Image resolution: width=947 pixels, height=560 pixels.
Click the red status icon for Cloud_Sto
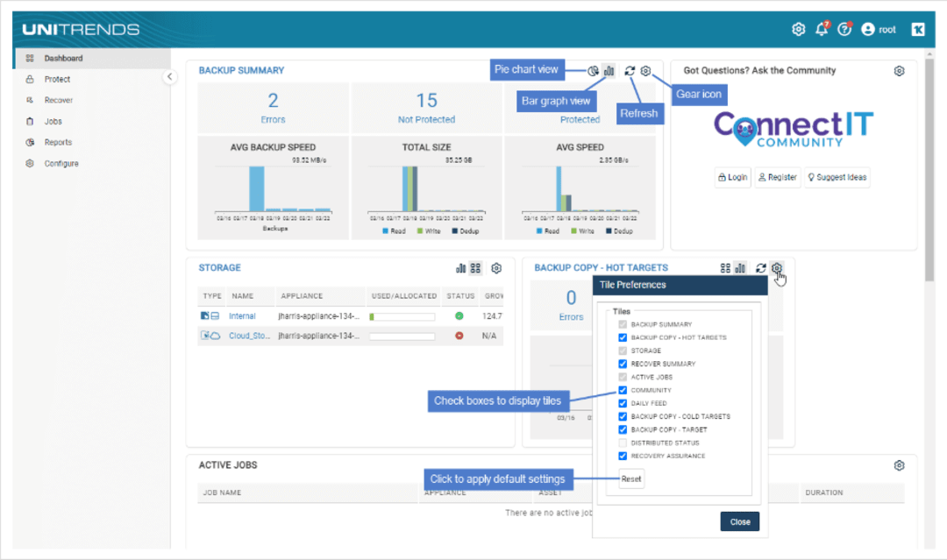[459, 336]
